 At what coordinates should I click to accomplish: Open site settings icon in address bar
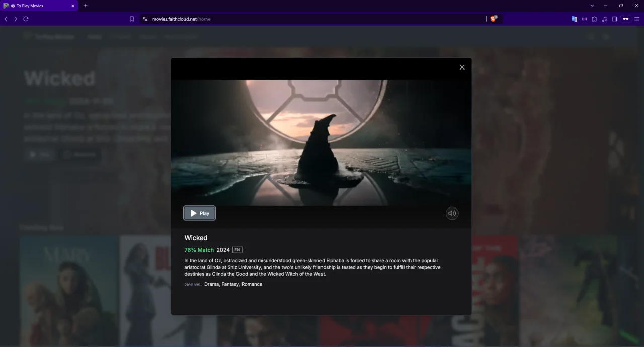(145, 19)
